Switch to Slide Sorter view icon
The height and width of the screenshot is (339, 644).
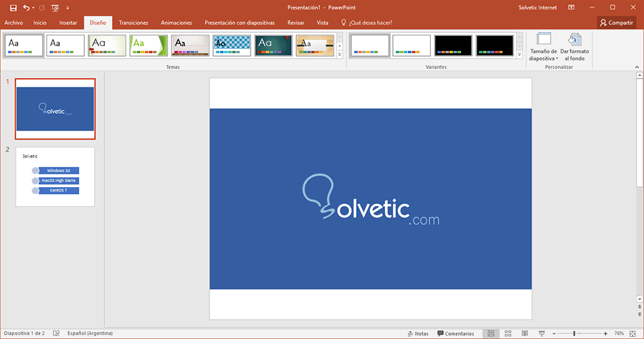tap(508, 333)
